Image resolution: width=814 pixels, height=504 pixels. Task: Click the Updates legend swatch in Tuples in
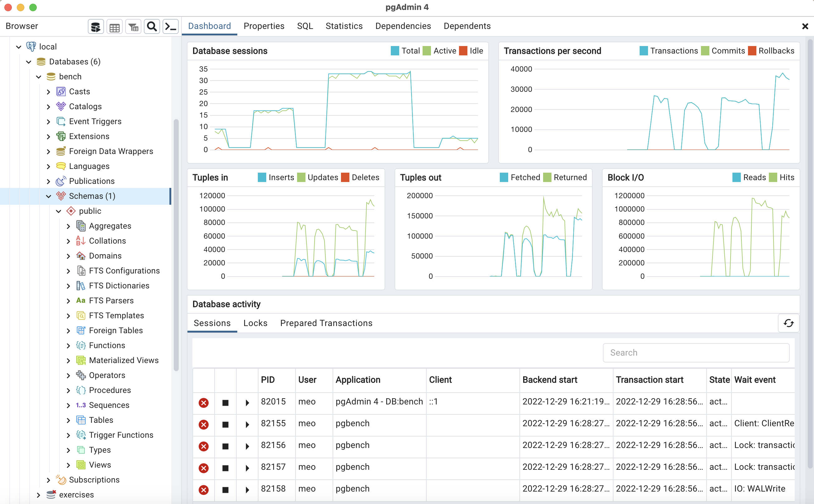[301, 177]
